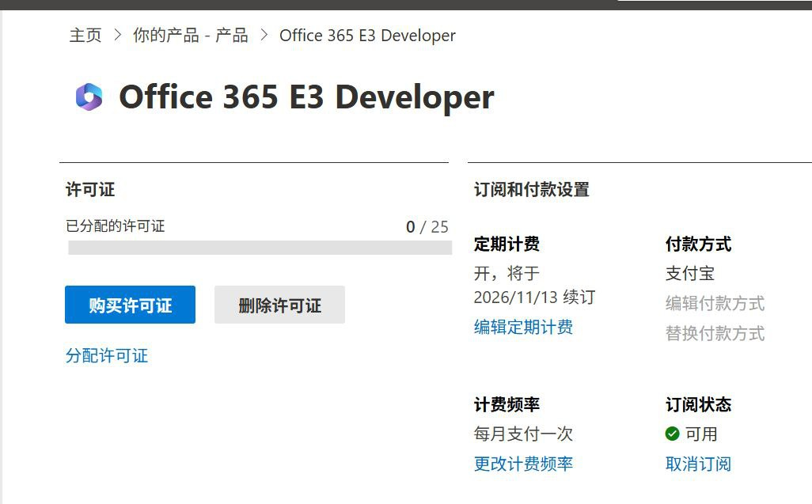Open 编辑定期计费 to change recurring billing
Image resolution: width=812 pixels, height=504 pixels.
coord(523,327)
